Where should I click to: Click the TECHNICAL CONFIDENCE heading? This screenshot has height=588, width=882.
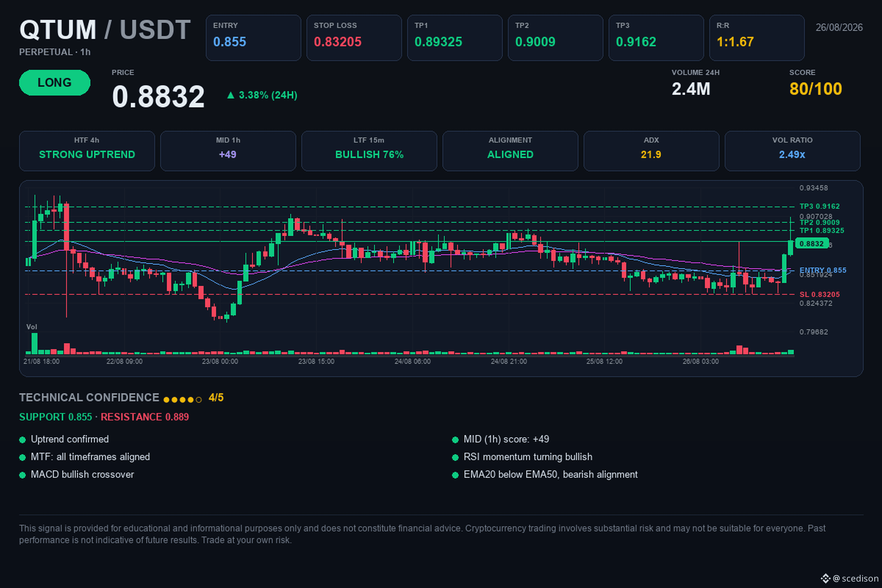tap(89, 398)
